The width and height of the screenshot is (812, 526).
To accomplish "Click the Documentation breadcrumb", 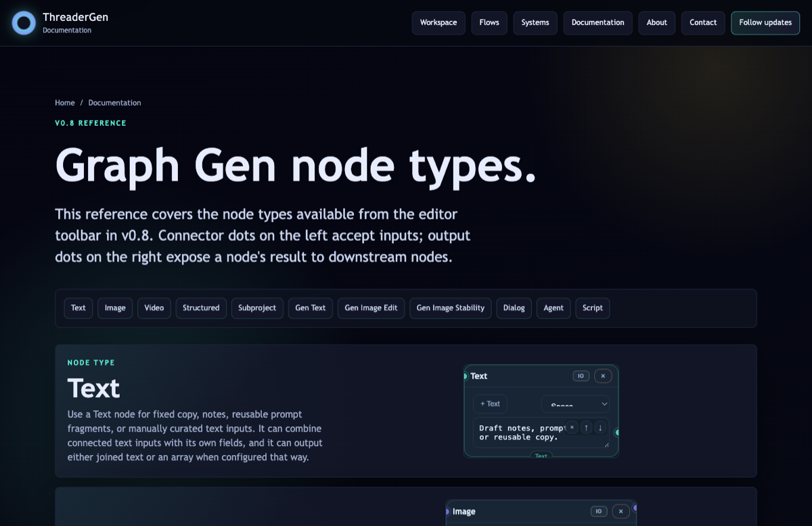I will 114,103.
